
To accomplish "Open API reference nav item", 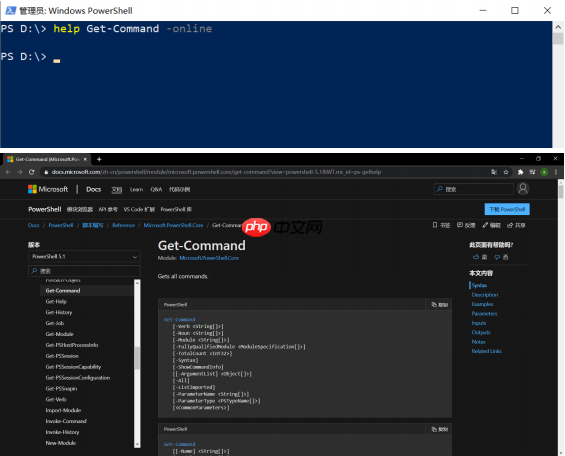I will pyautogui.click(x=108, y=209).
